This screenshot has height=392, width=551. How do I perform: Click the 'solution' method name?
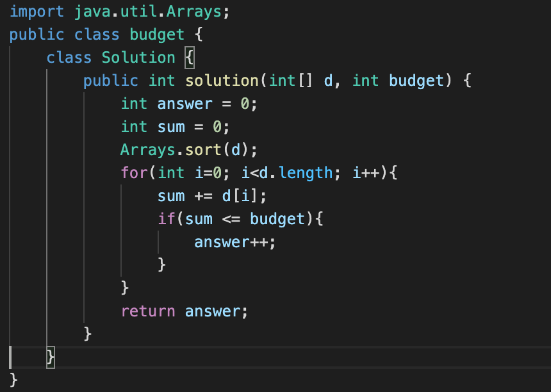click(222, 81)
